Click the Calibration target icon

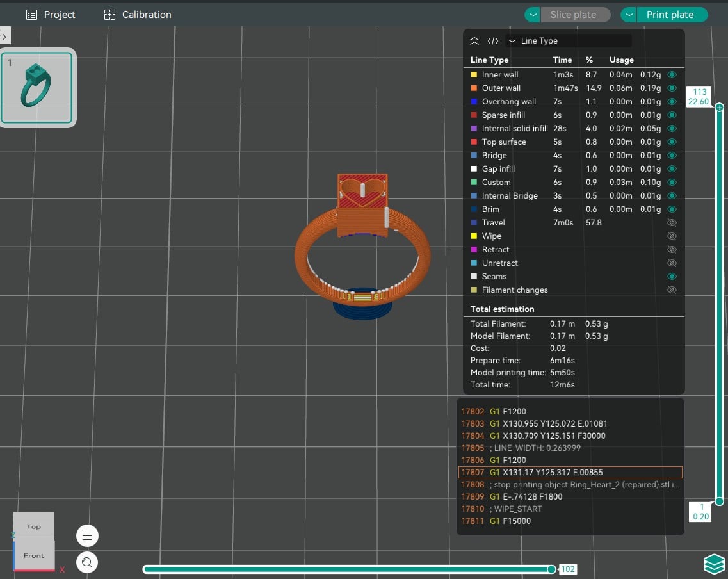109,15
